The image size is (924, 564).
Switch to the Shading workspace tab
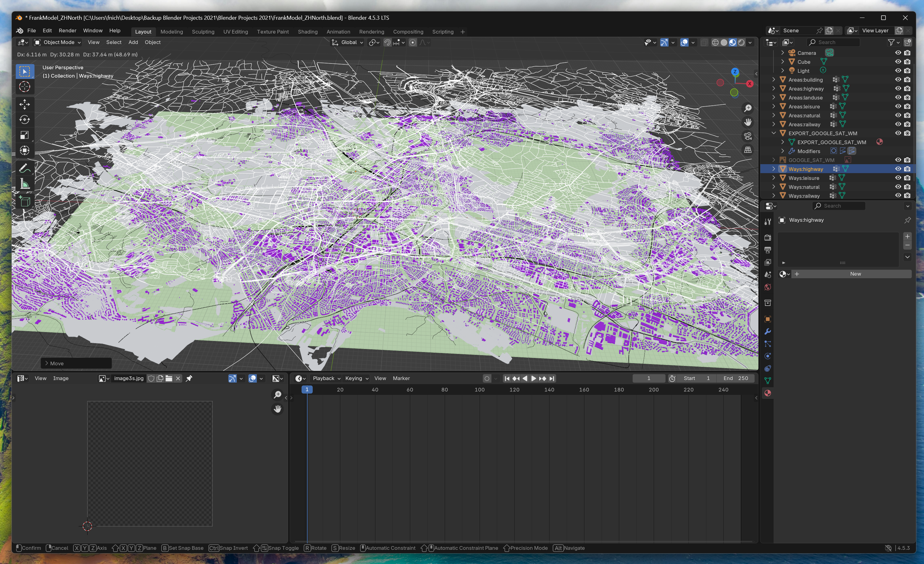308,32
